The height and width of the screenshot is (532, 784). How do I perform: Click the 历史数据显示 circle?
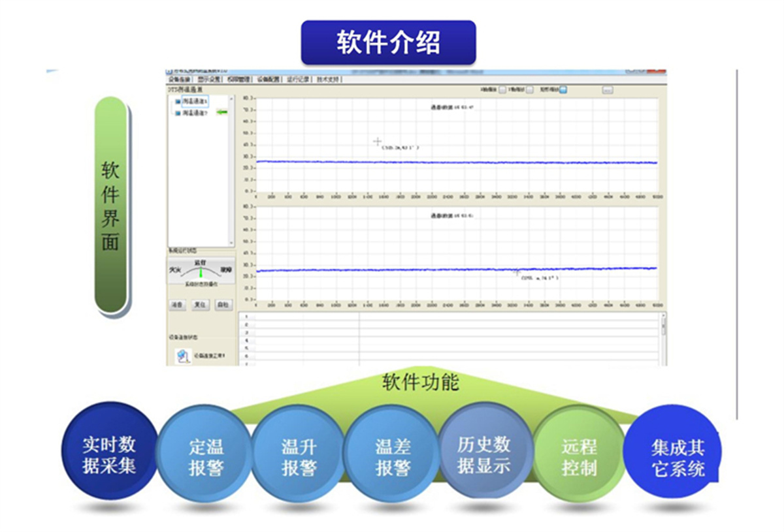(484, 455)
